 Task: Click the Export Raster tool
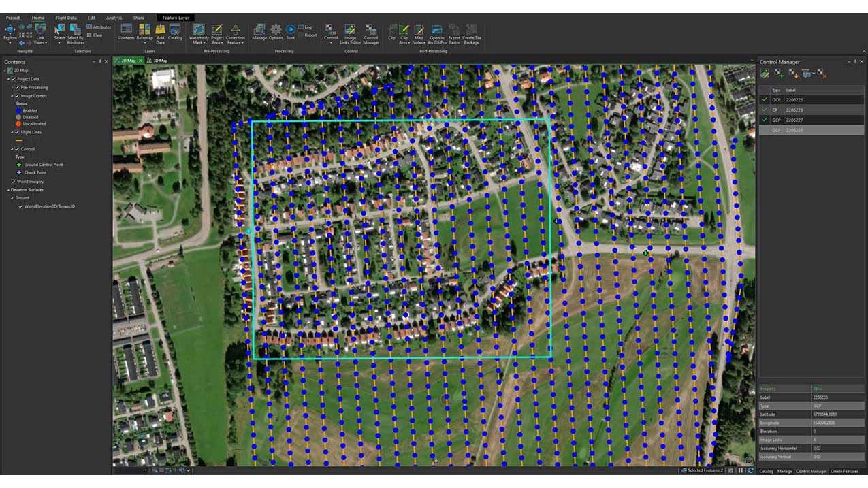coord(454,31)
